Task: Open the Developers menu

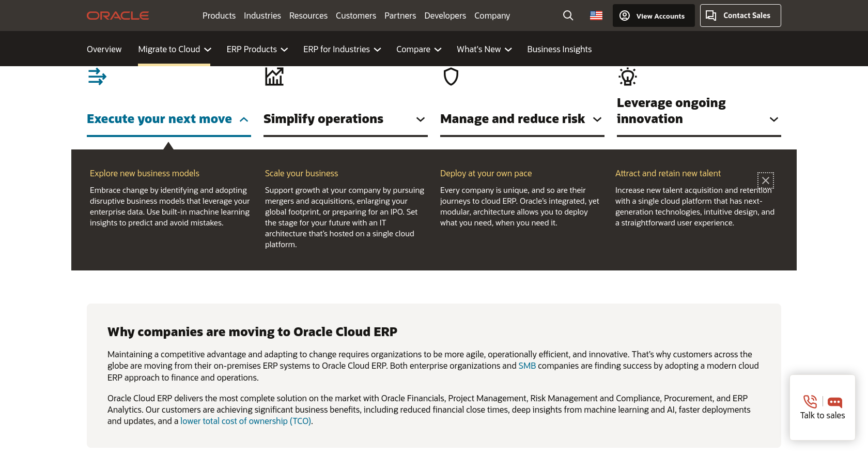Action: pos(445,16)
